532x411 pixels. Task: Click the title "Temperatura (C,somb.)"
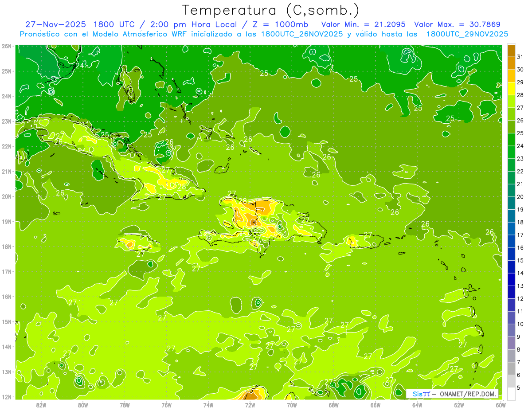pos(270,10)
